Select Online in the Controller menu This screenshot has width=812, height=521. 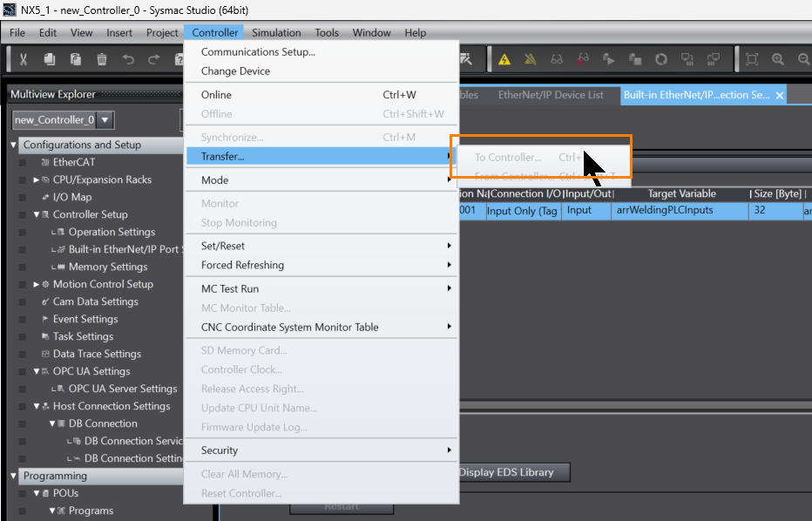tap(216, 94)
